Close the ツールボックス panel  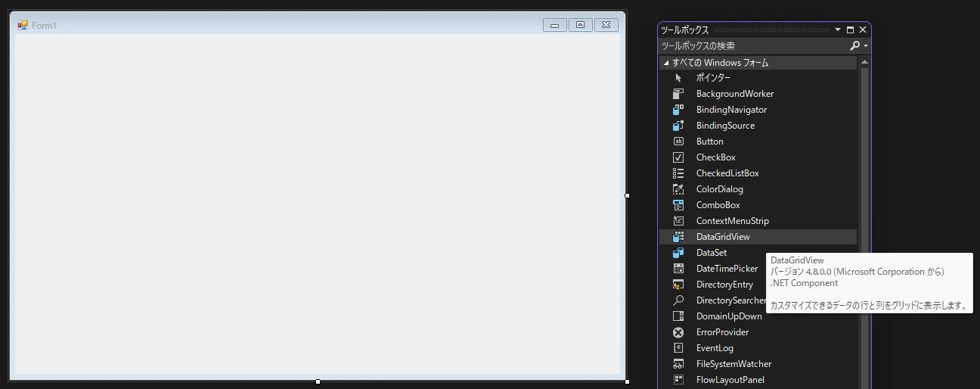point(863,30)
